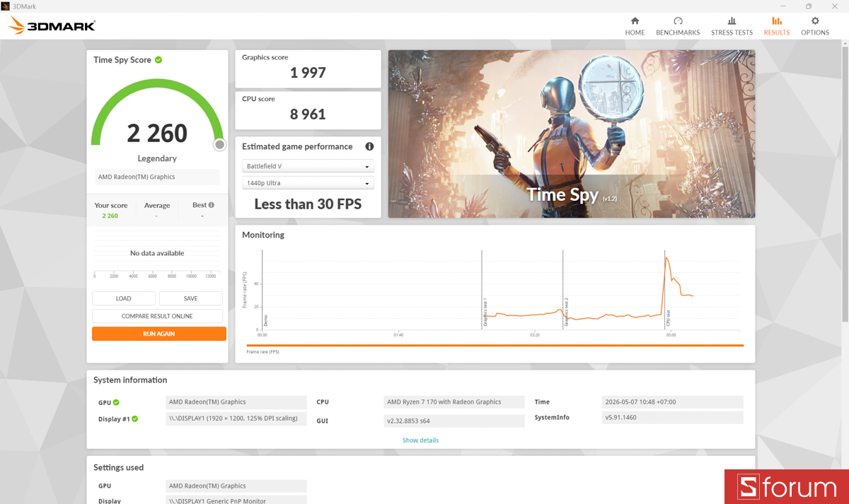Viewport: 849px width, 504px height.
Task: Click the Frame rate (FPS) legend bar
Action: [495, 346]
